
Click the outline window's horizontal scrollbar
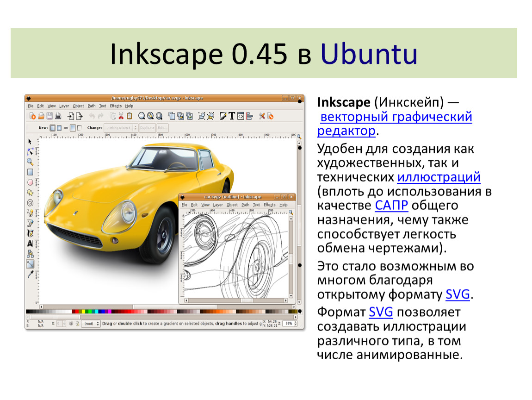pos(236,300)
